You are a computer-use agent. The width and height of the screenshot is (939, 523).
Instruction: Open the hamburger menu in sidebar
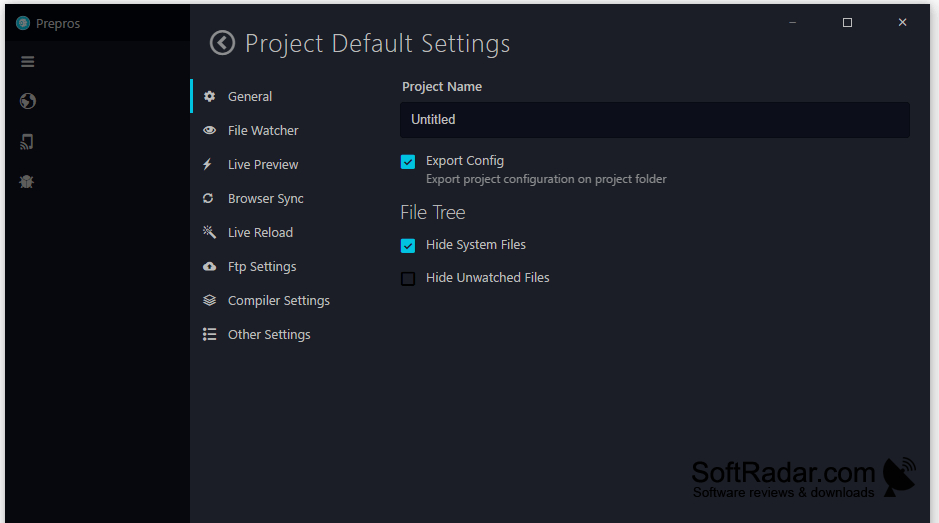tap(28, 62)
